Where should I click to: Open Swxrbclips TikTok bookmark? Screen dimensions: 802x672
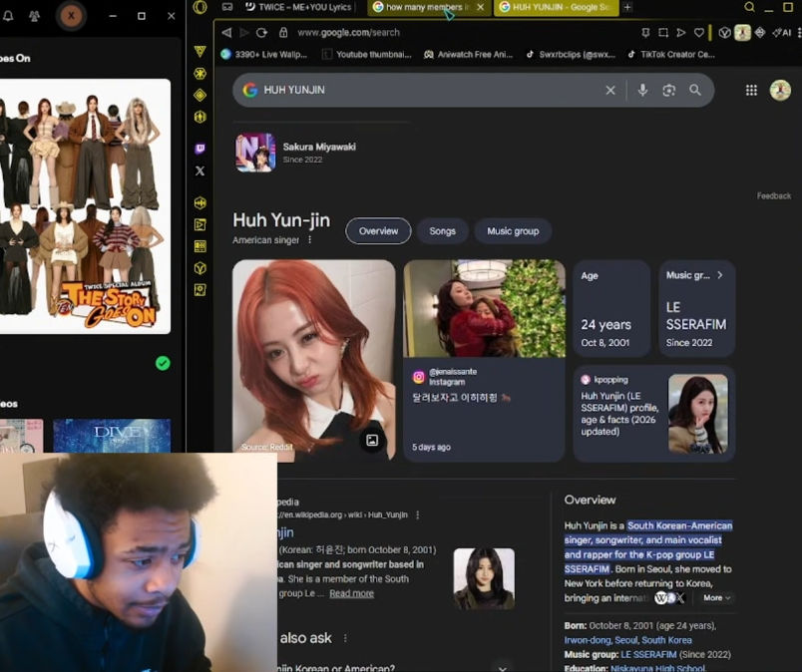click(x=571, y=54)
